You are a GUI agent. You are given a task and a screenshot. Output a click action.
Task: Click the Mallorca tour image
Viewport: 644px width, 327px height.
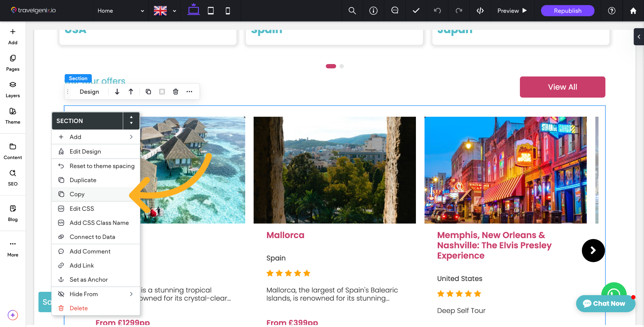[334, 170]
